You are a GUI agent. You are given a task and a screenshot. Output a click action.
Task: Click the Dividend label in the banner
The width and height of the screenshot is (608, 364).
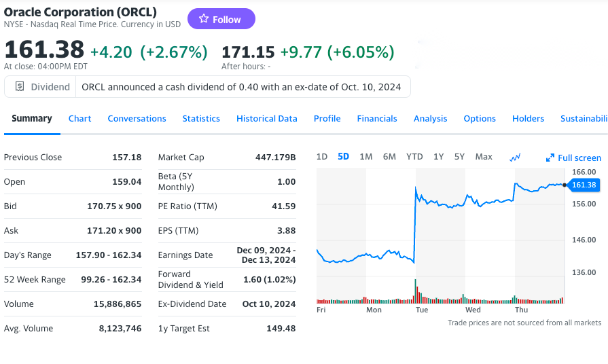[x=50, y=87]
